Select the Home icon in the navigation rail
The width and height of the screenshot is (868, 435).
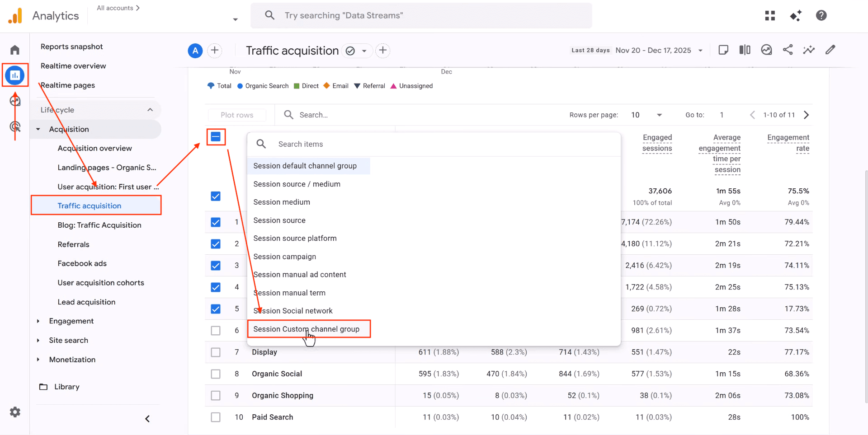pyautogui.click(x=15, y=50)
